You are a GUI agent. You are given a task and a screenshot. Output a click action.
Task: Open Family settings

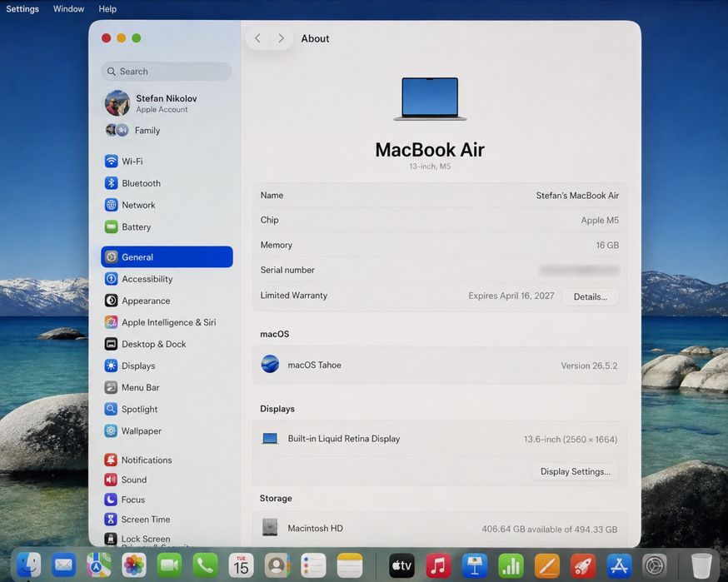tap(167, 131)
